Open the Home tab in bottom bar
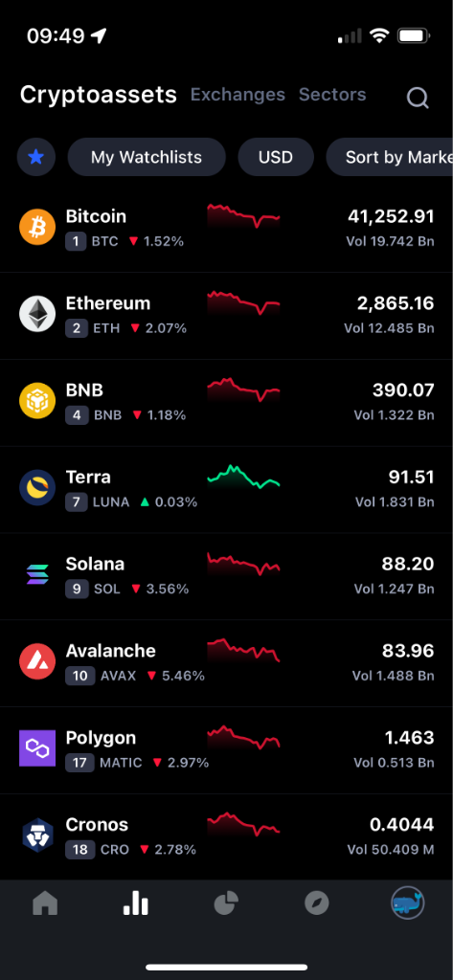 (45, 903)
